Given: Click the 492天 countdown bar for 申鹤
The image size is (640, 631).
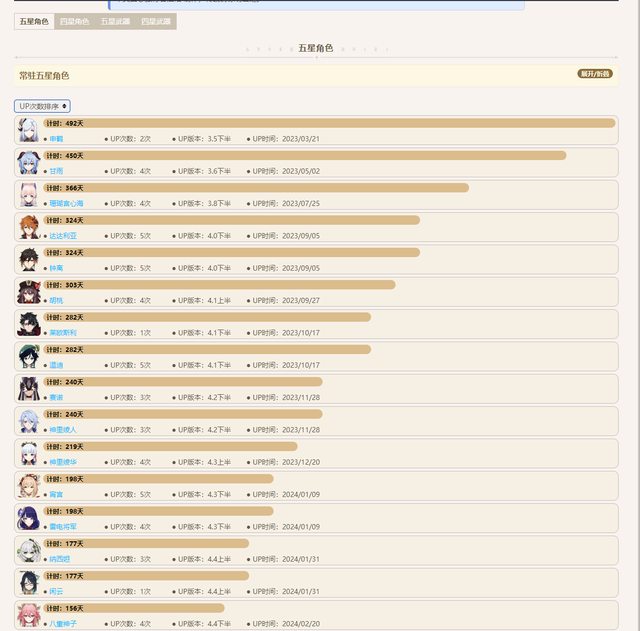Looking at the screenshot, I should point(330,123).
